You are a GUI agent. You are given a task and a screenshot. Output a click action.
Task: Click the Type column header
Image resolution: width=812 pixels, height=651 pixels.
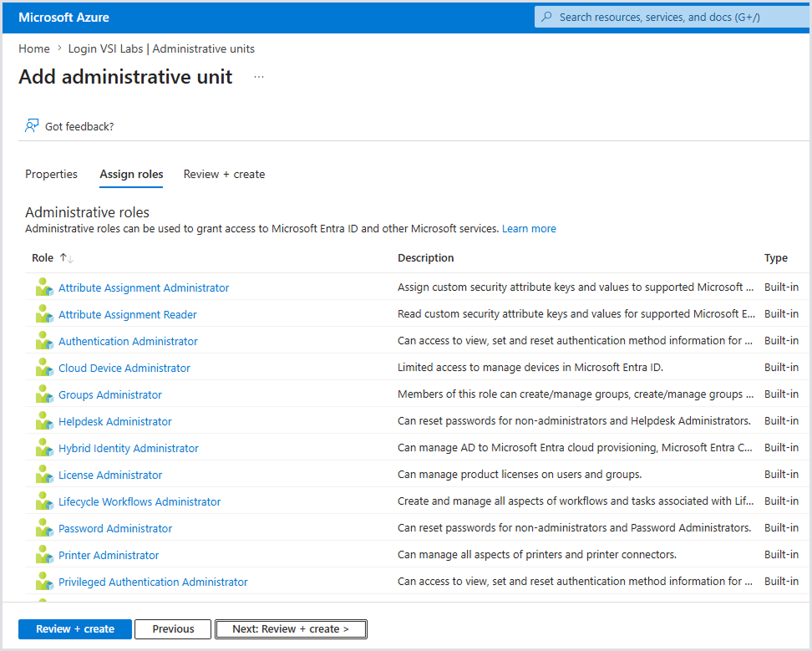pyautogui.click(x=776, y=258)
